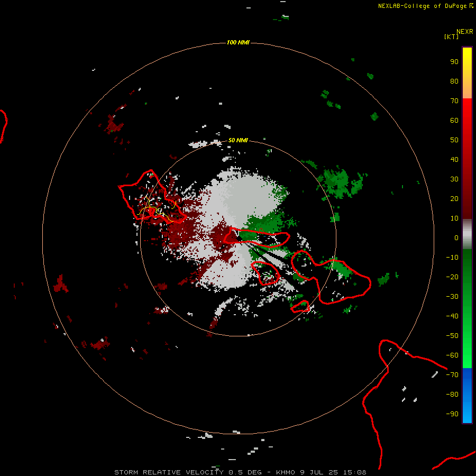The width and height of the screenshot is (476, 476).
Task: Click the 90 value on the velocity scale
Action: (454, 62)
